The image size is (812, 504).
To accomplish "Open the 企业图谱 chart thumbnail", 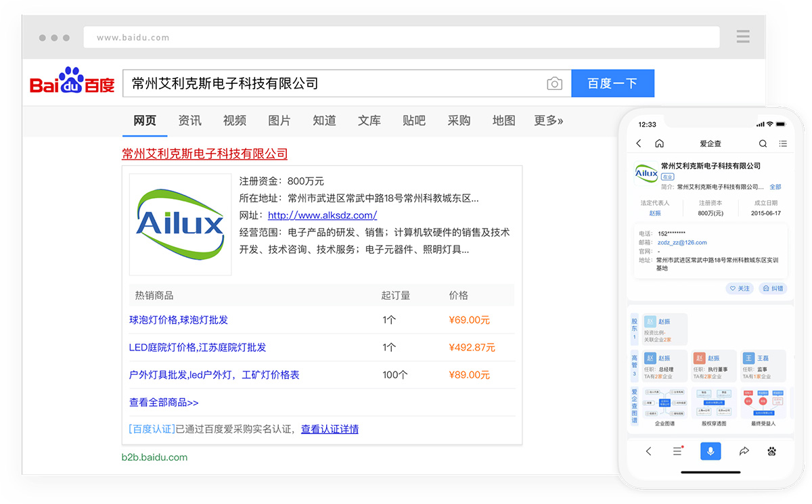I will 665,404.
